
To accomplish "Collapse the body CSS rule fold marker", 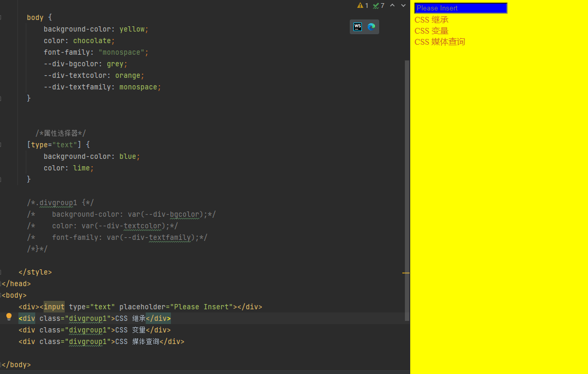I will point(1,17).
